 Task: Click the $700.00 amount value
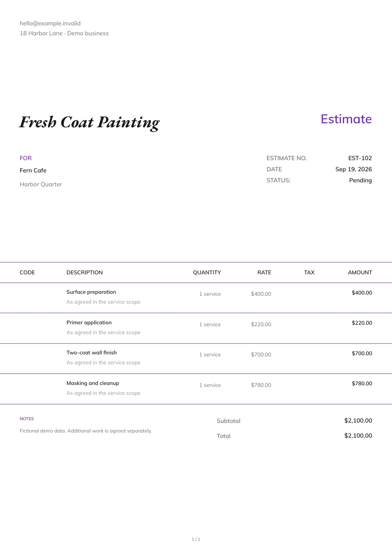[362, 353]
